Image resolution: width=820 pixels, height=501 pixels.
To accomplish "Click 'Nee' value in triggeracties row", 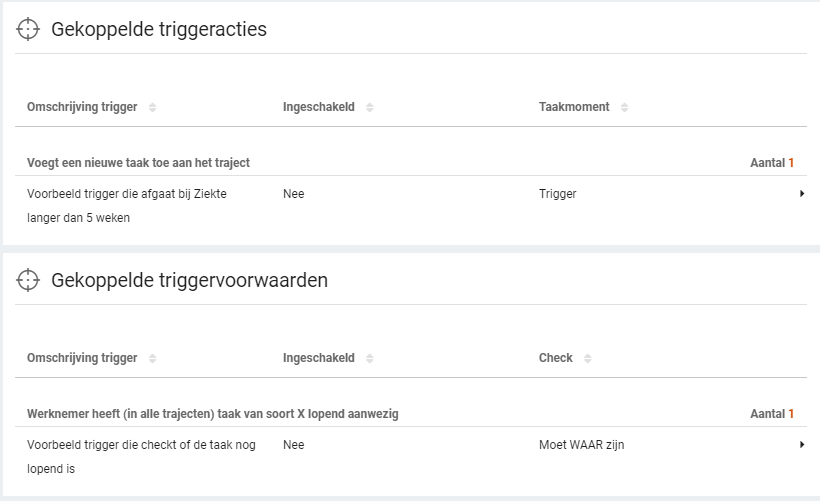I will tap(293, 194).
